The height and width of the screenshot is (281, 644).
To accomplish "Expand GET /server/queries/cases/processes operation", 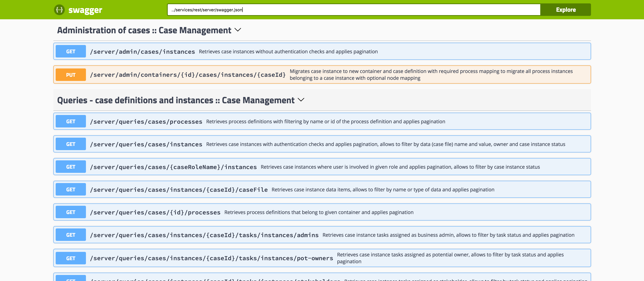I will (x=146, y=121).
